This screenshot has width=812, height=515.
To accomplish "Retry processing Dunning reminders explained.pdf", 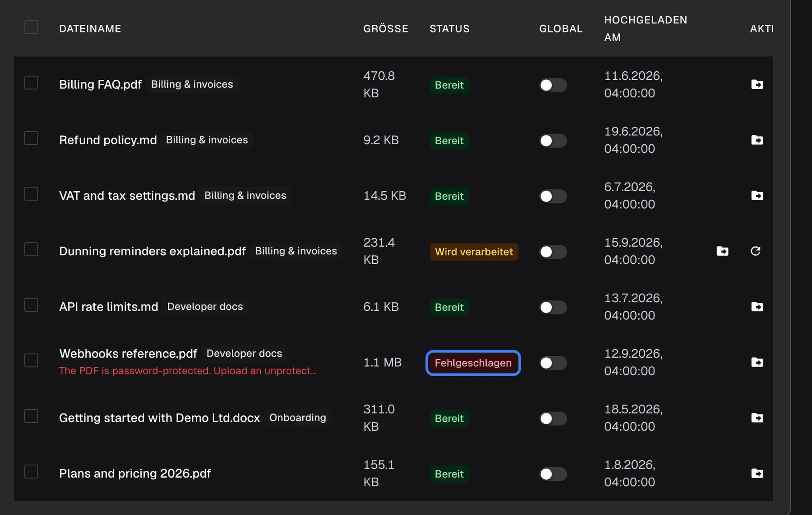I will (x=756, y=251).
